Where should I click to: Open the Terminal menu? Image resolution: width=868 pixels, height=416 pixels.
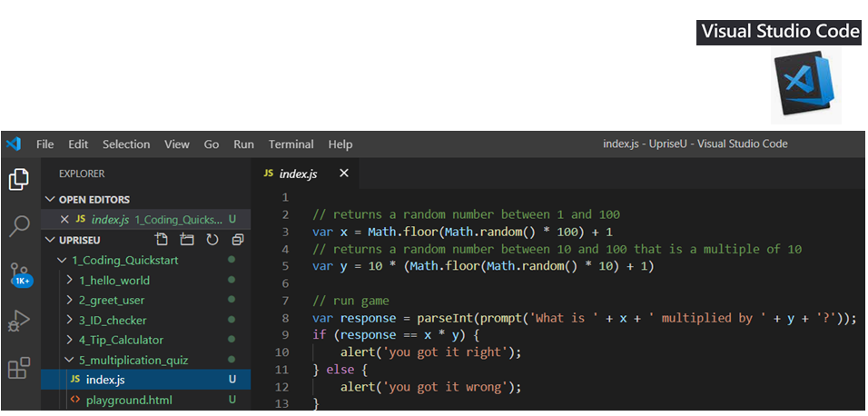pos(291,144)
